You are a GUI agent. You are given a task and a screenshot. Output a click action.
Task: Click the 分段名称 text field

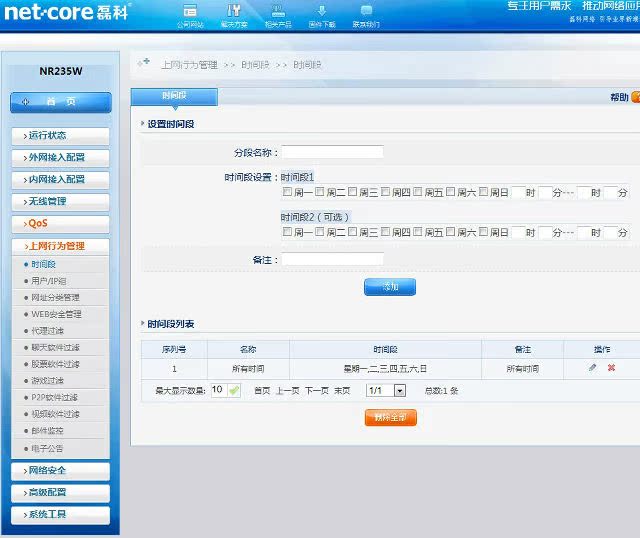(x=332, y=152)
